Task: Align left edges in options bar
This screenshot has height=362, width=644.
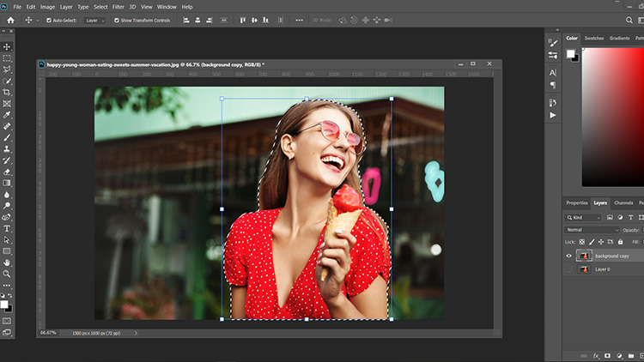Action: (x=186, y=20)
